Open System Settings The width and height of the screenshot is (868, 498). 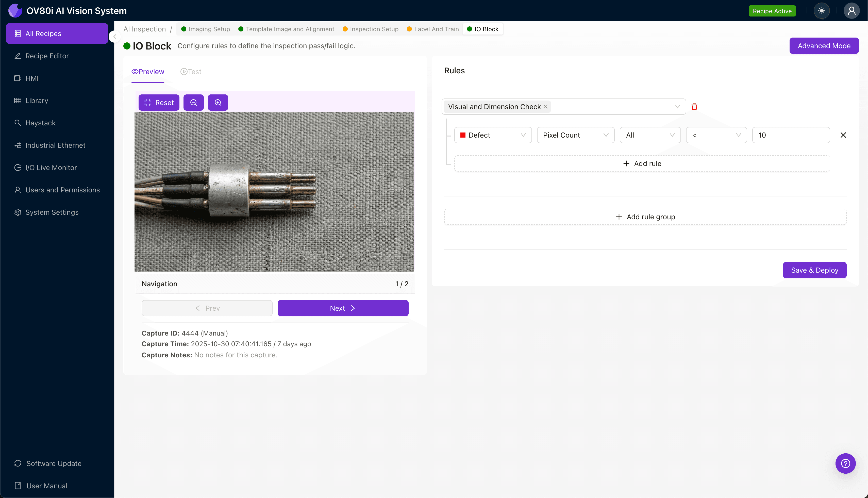(57, 212)
